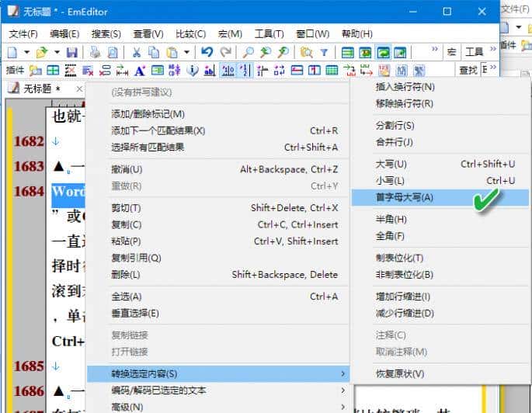Expand the 编码/解码已选定的文本 submenu
532x413 pixels.
(x=217, y=390)
